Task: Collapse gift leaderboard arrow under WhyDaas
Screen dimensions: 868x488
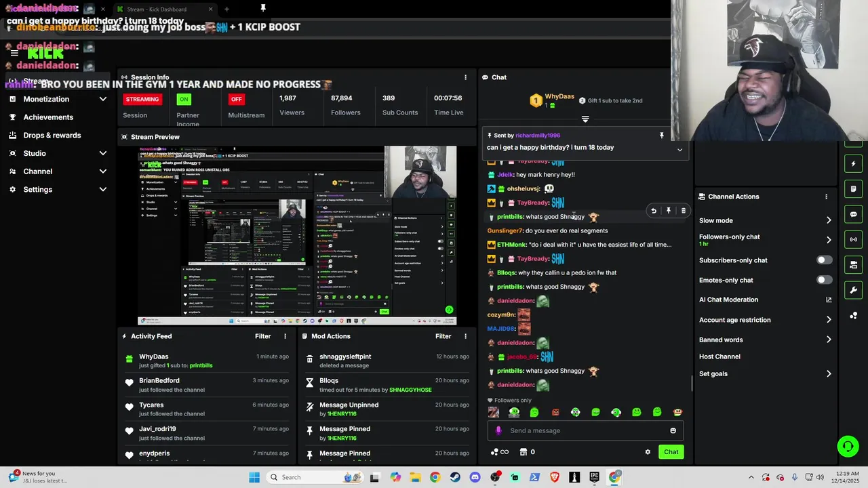Action: 585,119
